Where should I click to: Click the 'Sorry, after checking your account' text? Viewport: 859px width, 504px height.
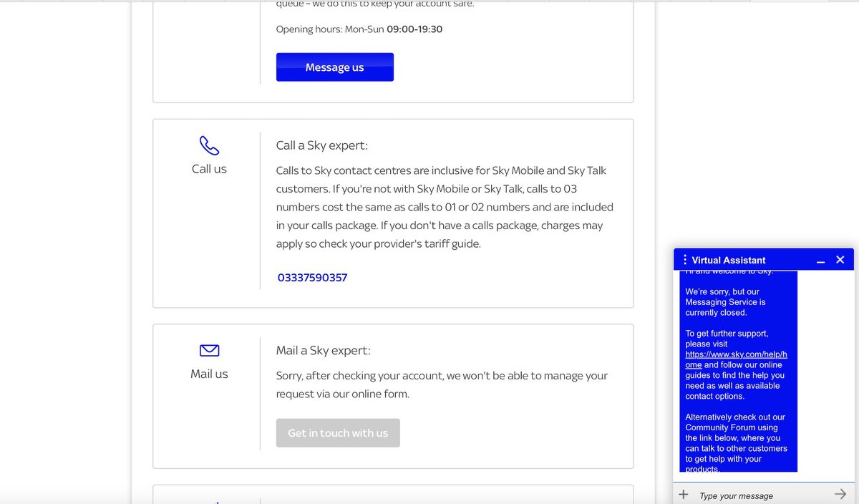(442, 384)
